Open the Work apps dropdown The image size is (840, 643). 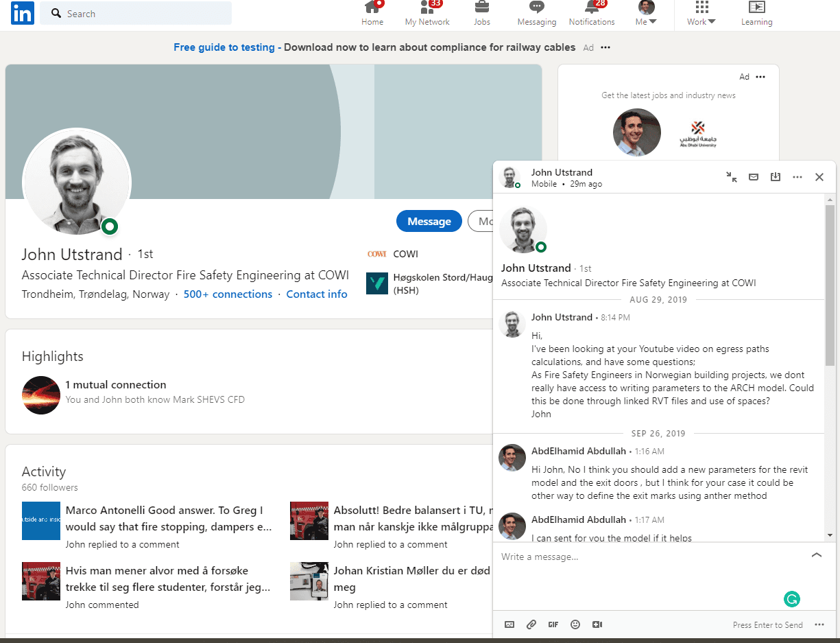(701, 14)
